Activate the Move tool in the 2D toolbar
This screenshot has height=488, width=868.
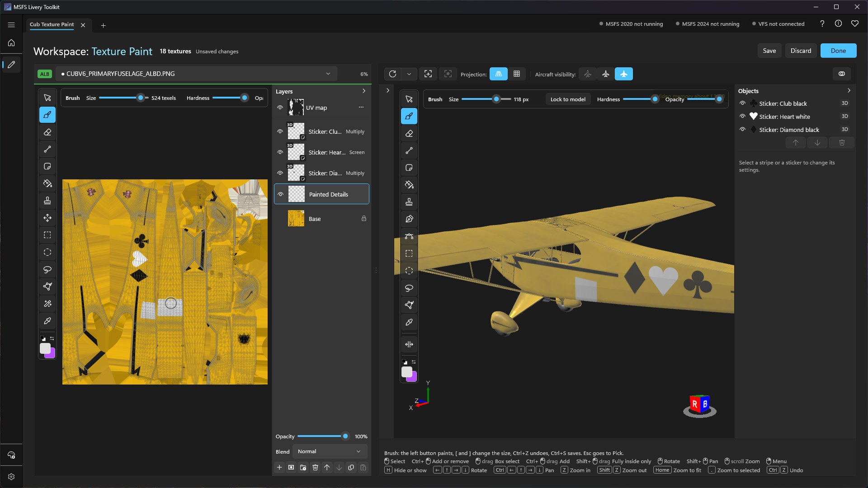[47, 218]
